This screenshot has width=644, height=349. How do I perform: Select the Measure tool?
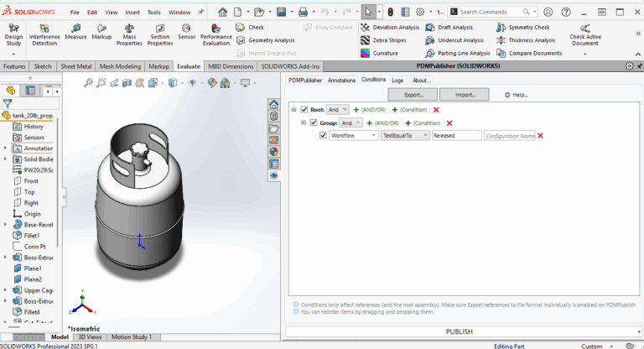pyautogui.click(x=76, y=32)
